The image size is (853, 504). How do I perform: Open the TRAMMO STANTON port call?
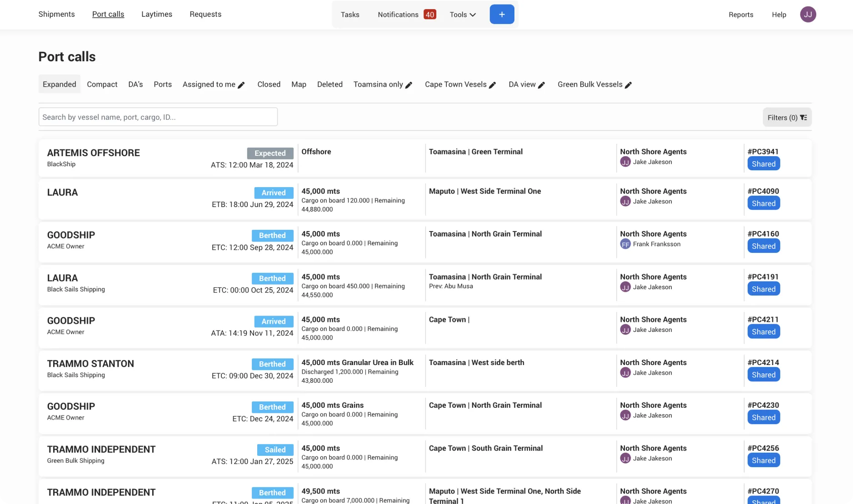click(x=90, y=364)
